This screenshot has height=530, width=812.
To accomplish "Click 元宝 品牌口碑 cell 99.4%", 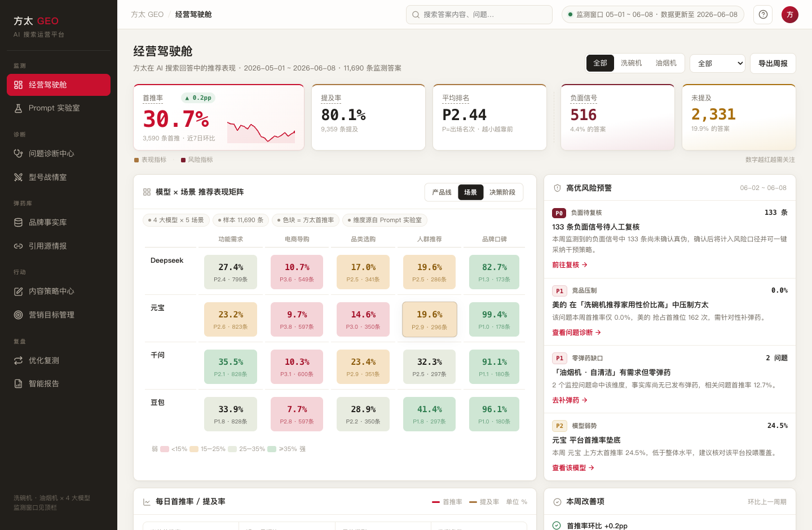I will pos(495,320).
